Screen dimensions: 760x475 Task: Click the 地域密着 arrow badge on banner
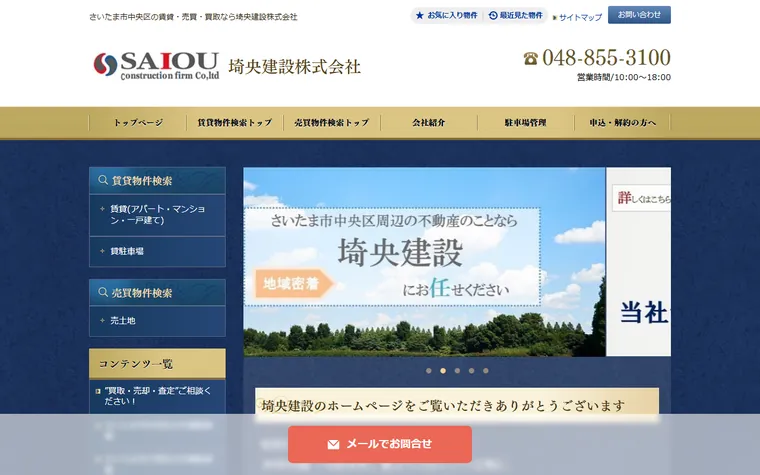(294, 283)
